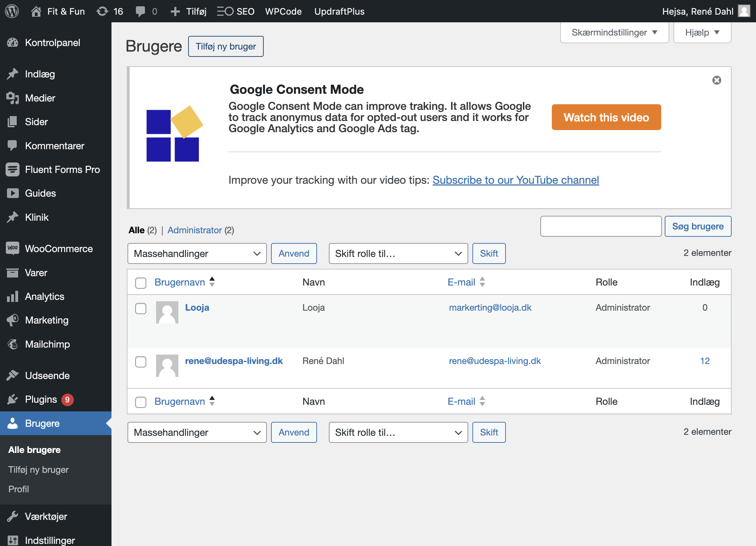Click the Værktøjer wrench icon
This screenshot has height=546, width=756.
13,516
